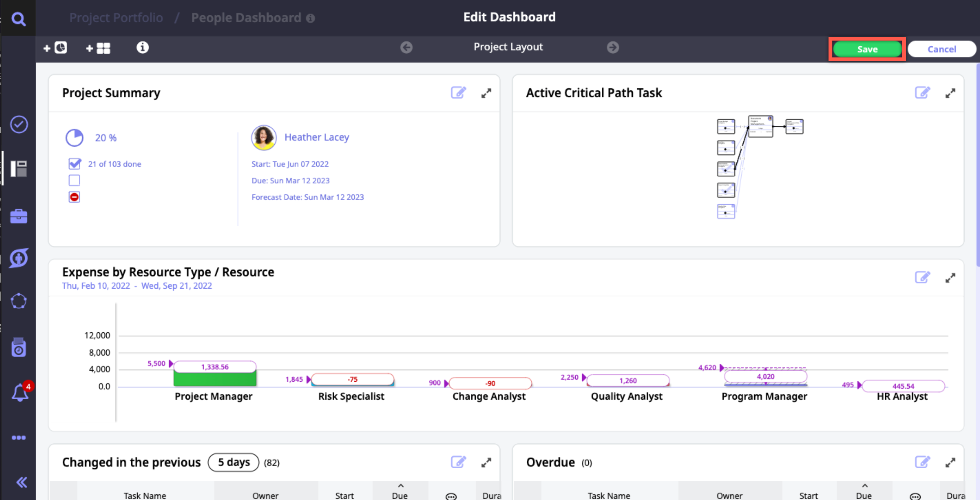980x500 pixels.
Task: Click the green Project Manager expense bar
Action: tap(215, 379)
